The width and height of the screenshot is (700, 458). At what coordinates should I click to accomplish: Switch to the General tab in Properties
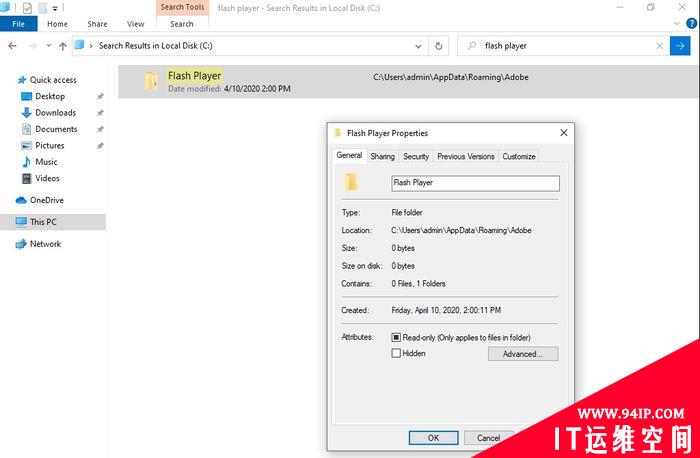coord(349,155)
